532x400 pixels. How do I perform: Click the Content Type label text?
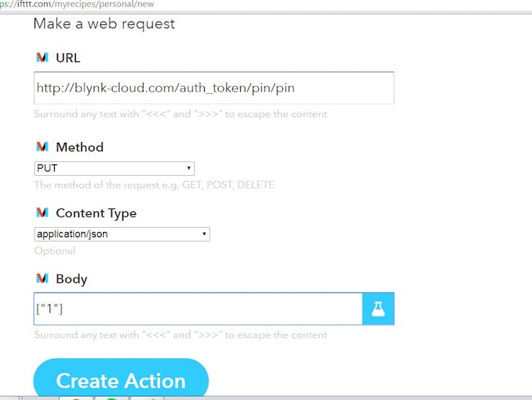[x=97, y=213]
